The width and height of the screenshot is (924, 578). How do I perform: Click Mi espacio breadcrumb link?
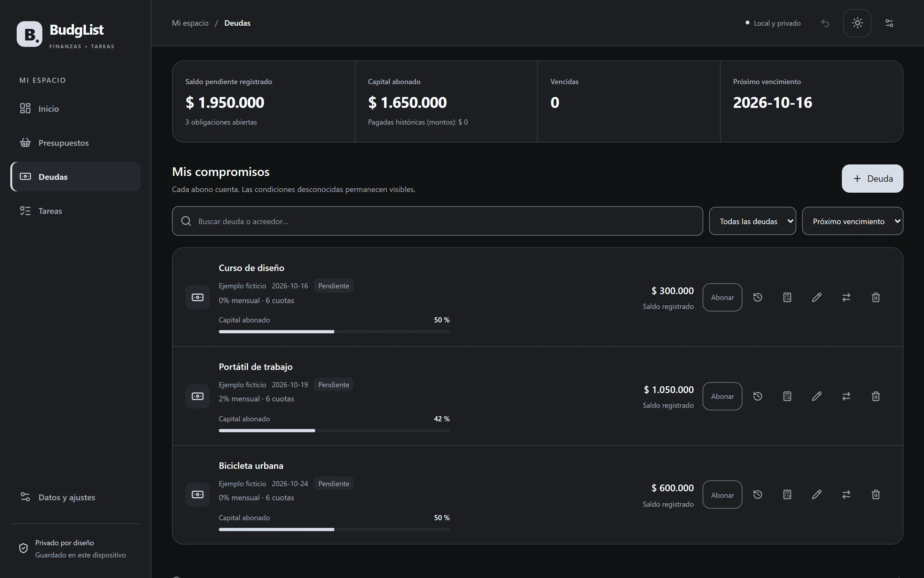pyautogui.click(x=190, y=23)
